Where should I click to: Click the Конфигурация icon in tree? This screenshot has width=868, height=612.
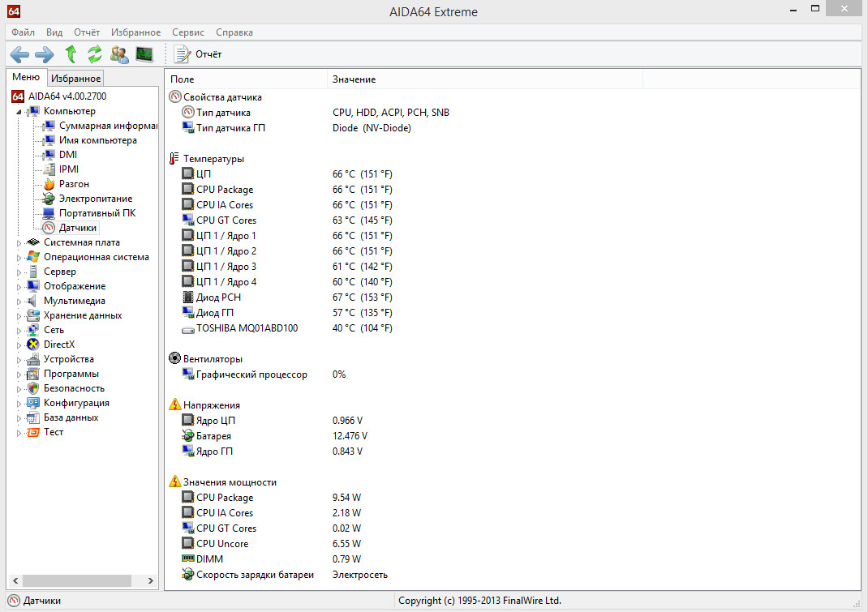[x=33, y=403]
